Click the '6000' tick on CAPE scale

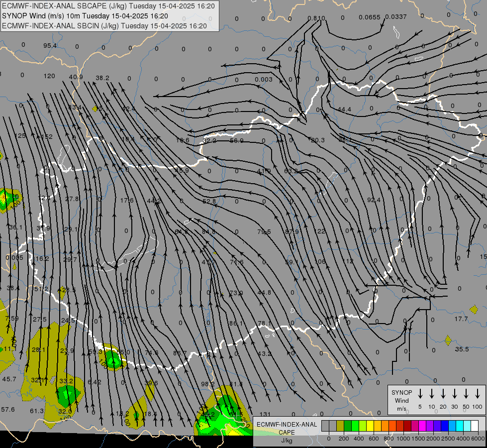(x=478, y=439)
